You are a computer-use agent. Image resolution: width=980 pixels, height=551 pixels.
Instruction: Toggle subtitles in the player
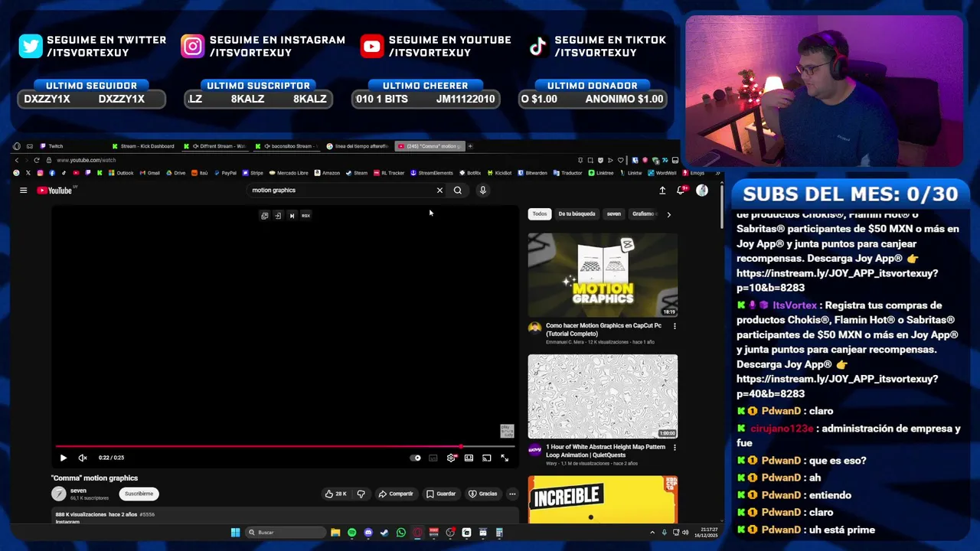(433, 458)
